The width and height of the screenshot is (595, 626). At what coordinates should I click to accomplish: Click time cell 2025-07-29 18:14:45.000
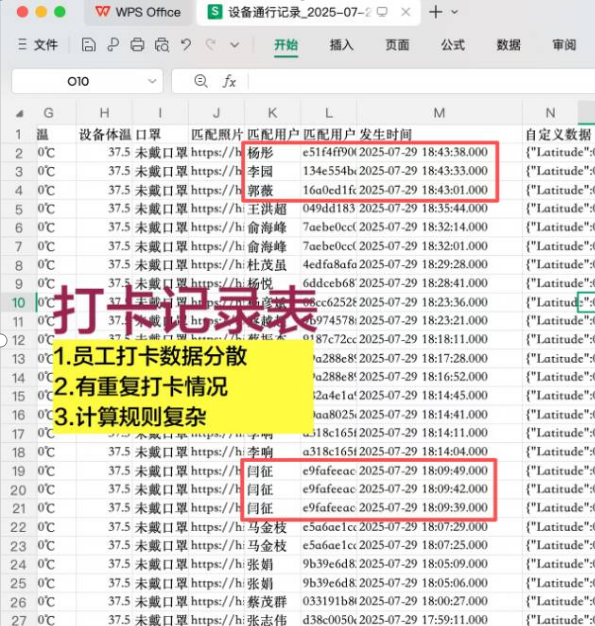pos(439,396)
